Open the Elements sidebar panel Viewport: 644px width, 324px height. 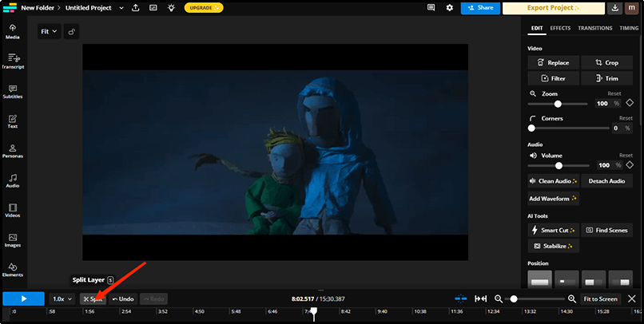(12, 269)
